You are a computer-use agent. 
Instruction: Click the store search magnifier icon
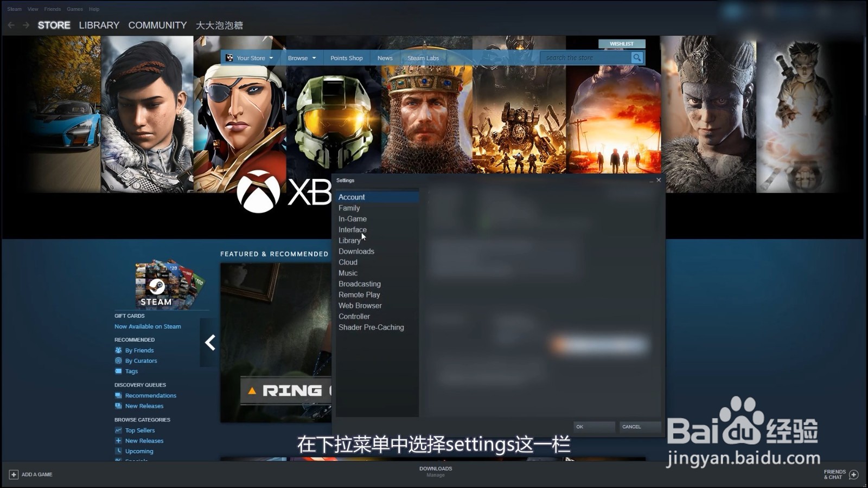pyautogui.click(x=637, y=57)
